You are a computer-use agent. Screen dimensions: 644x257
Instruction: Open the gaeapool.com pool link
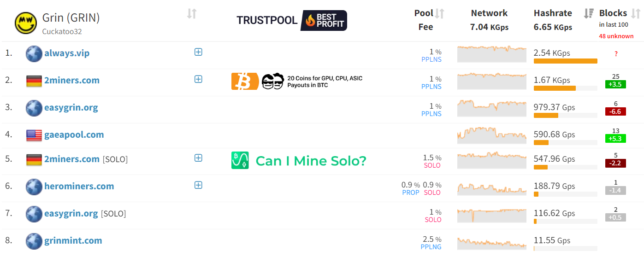[x=74, y=135]
